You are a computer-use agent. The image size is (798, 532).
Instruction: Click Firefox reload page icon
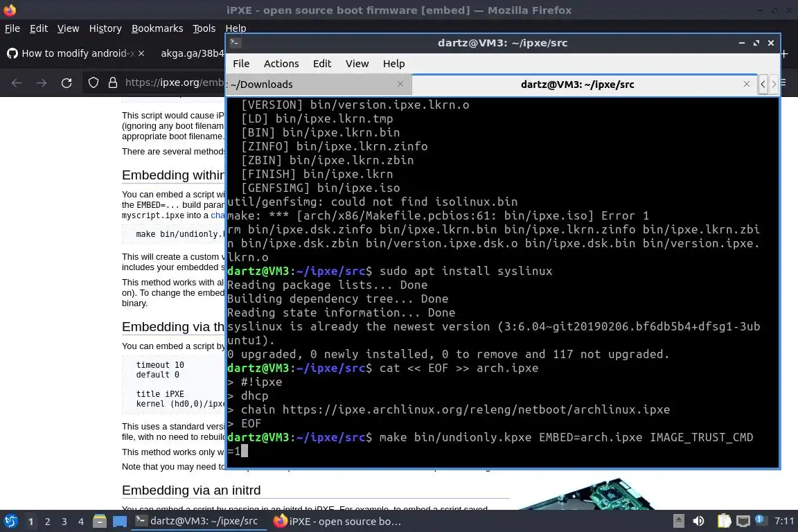point(66,83)
